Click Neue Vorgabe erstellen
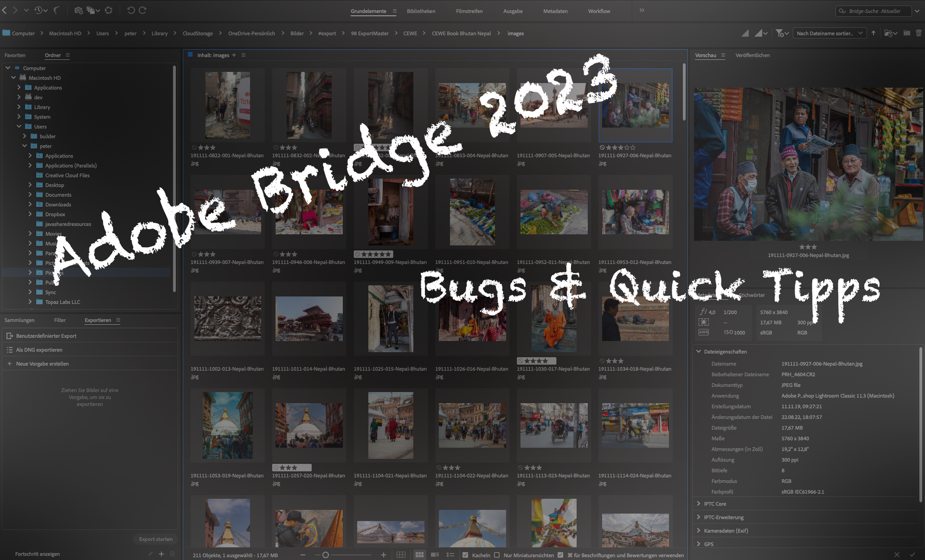Viewport: 925px width, 560px height. pos(90,363)
